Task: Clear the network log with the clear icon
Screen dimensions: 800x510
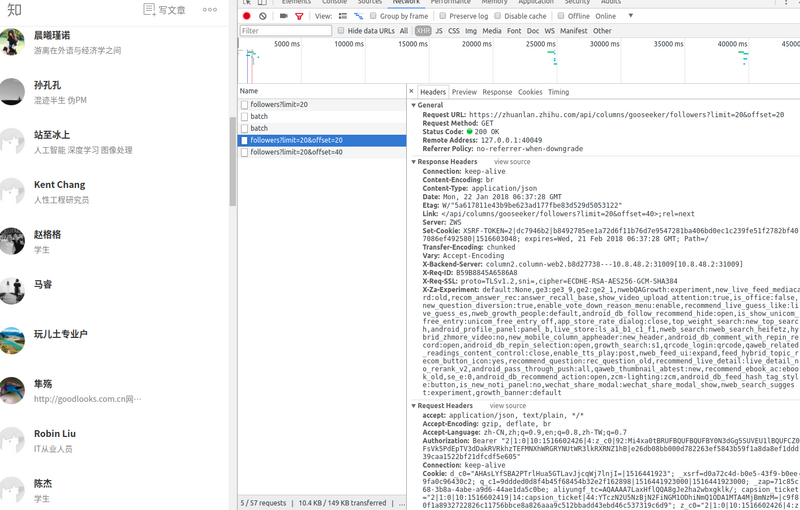Action: point(263,16)
